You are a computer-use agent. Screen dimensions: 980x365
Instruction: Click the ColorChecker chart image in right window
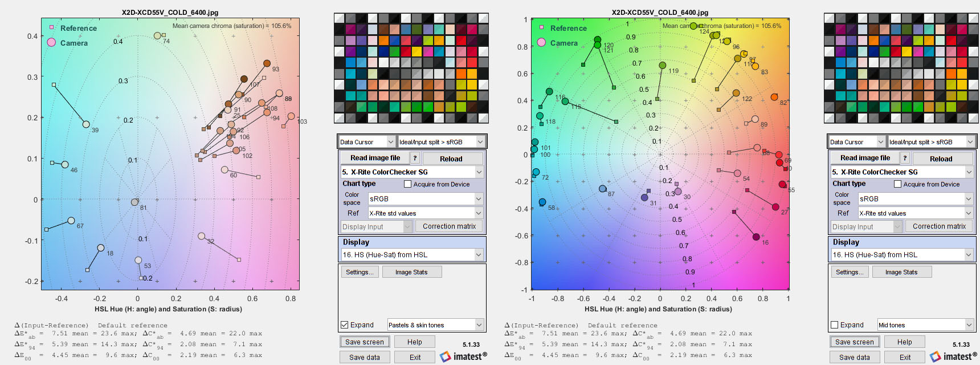[x=901, y=68]
